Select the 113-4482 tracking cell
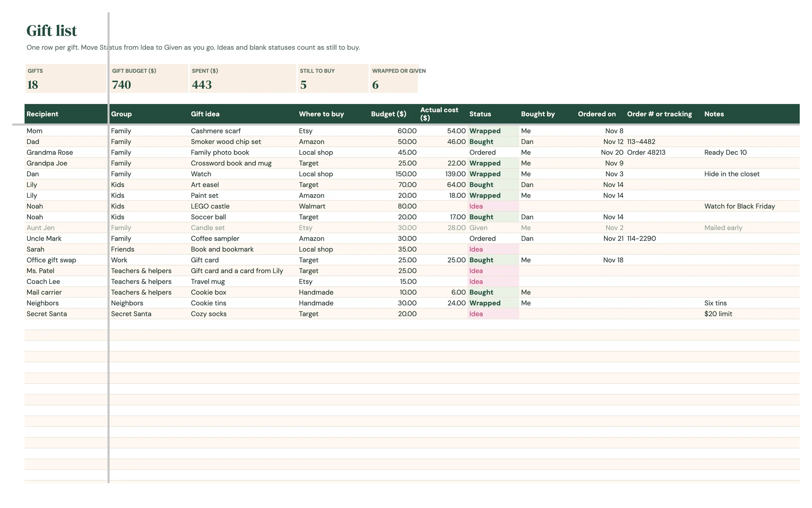The image size is (812, 508). (641, 142)
